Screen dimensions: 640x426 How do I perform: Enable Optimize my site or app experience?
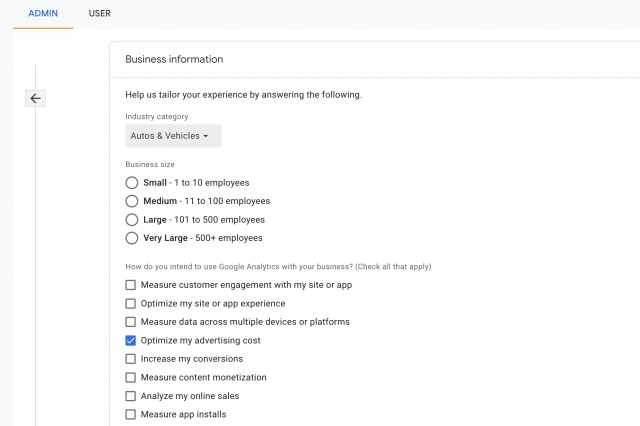tap(131, 304)
